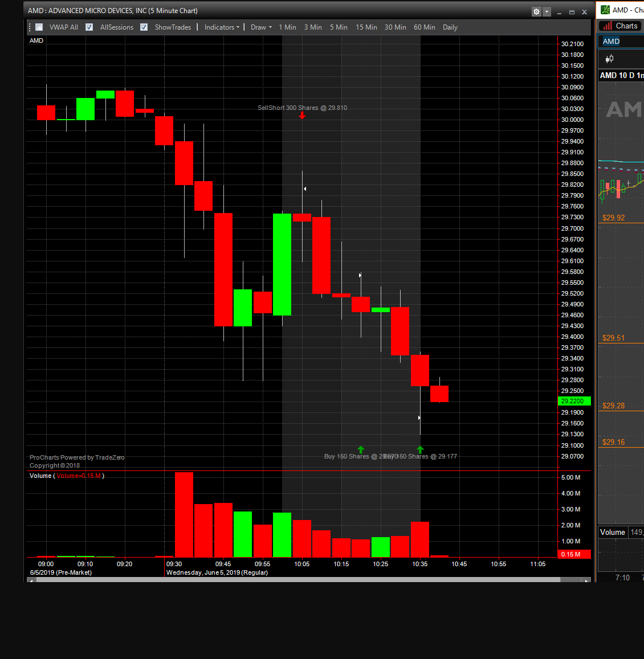Click the horizontal chart scrollbar thumb
644x659 pixels.
point(298,580)
